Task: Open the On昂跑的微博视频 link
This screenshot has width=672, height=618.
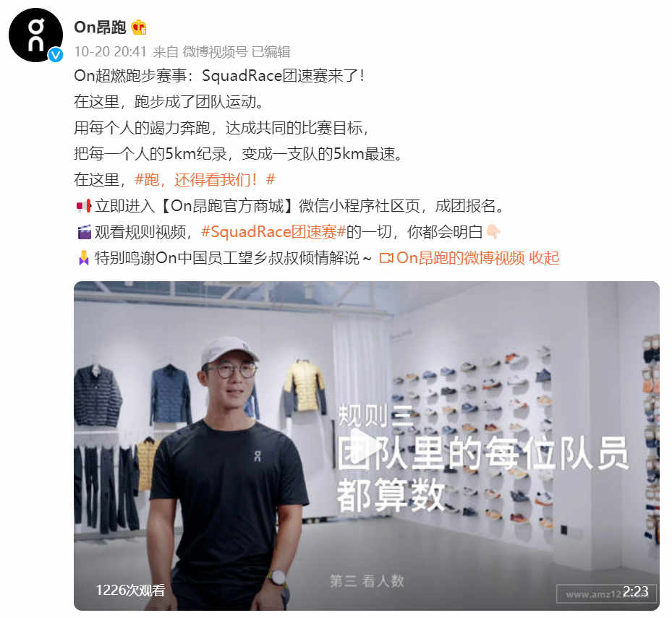Action: click(461, 258)
